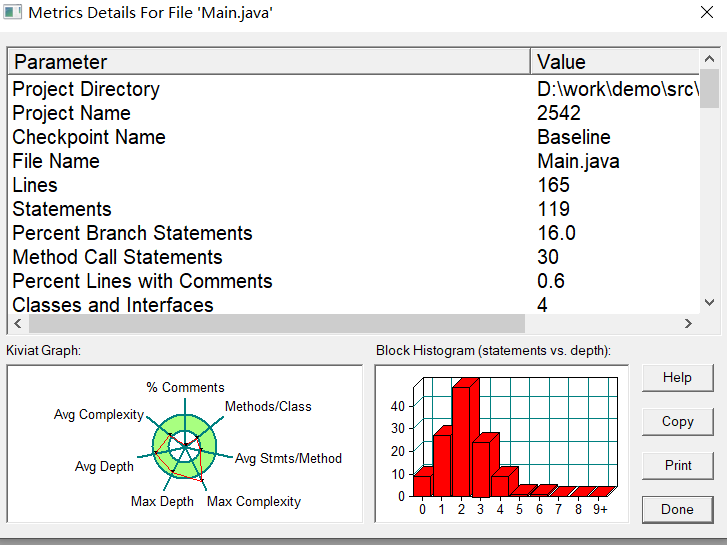This screenshot has height=545, width=727.
Task: Close dialog with the Done button
Action: (x=677, y=509)
